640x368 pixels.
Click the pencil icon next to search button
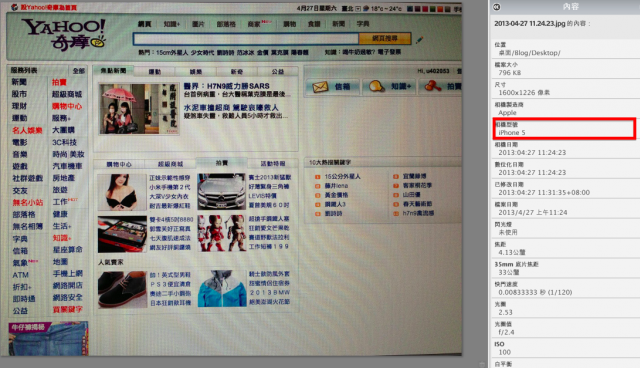point(419,40)
